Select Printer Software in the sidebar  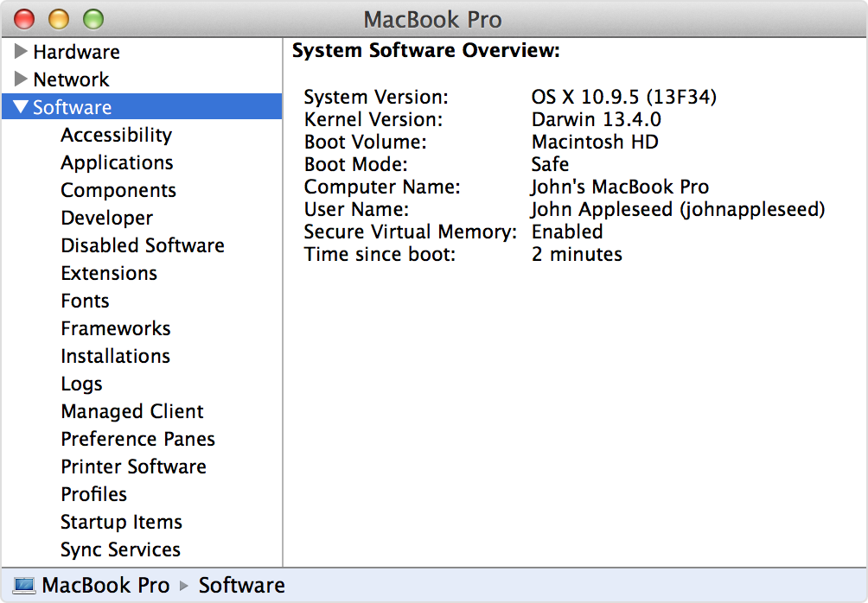[x=133, y=467]
